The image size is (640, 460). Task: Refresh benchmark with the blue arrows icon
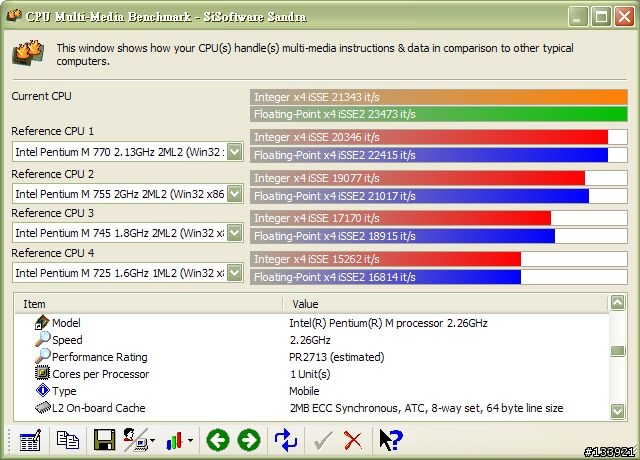pos(286,440)
